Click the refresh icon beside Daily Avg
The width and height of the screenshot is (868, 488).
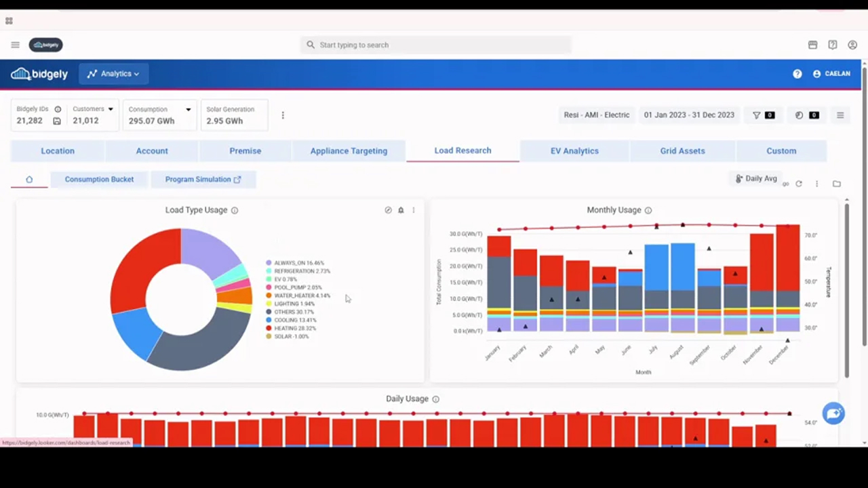pyautogui.click(x=799, y=184)
